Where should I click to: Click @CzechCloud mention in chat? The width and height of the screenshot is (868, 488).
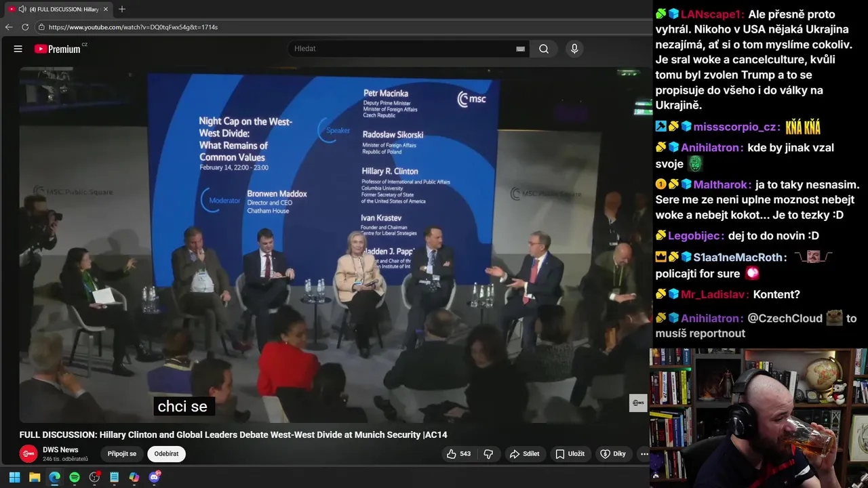click(x=785, y=318)
